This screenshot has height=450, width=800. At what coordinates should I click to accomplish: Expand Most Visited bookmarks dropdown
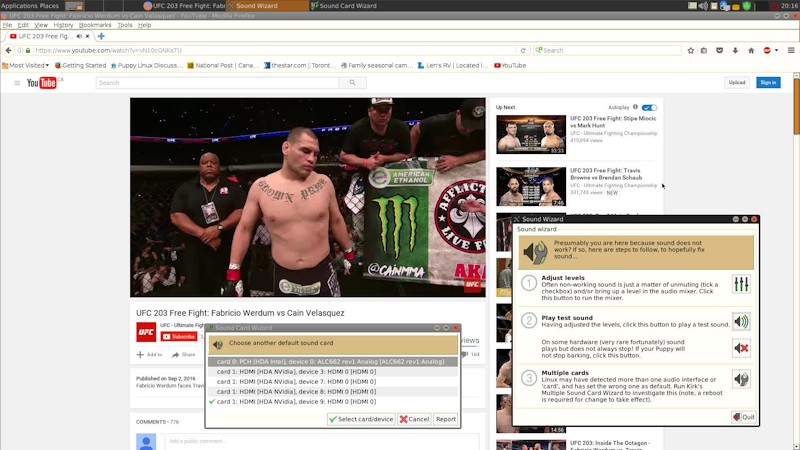(x=26, y=65)
